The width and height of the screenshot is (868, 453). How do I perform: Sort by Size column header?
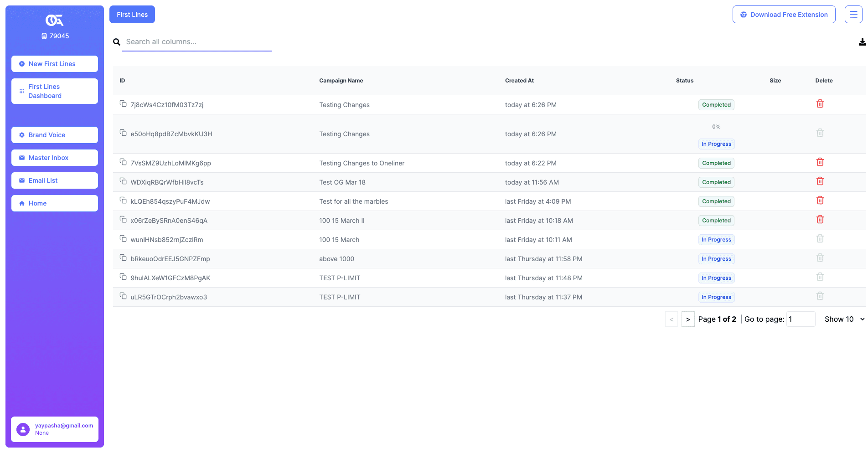pyautogui.click(x=775, y=81)
